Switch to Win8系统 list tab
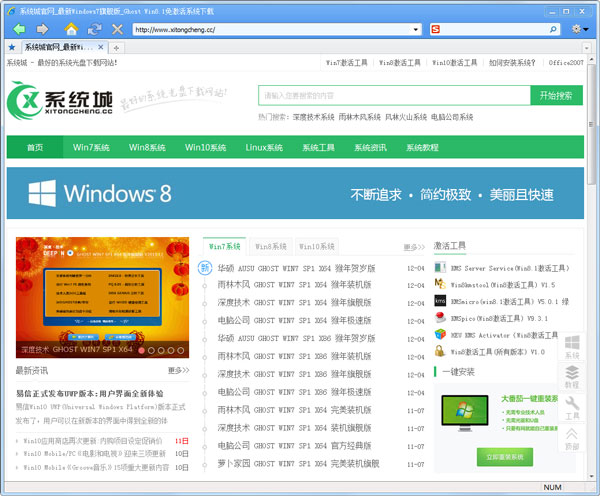Screen dimensions: 600x496 click(271, 246)
